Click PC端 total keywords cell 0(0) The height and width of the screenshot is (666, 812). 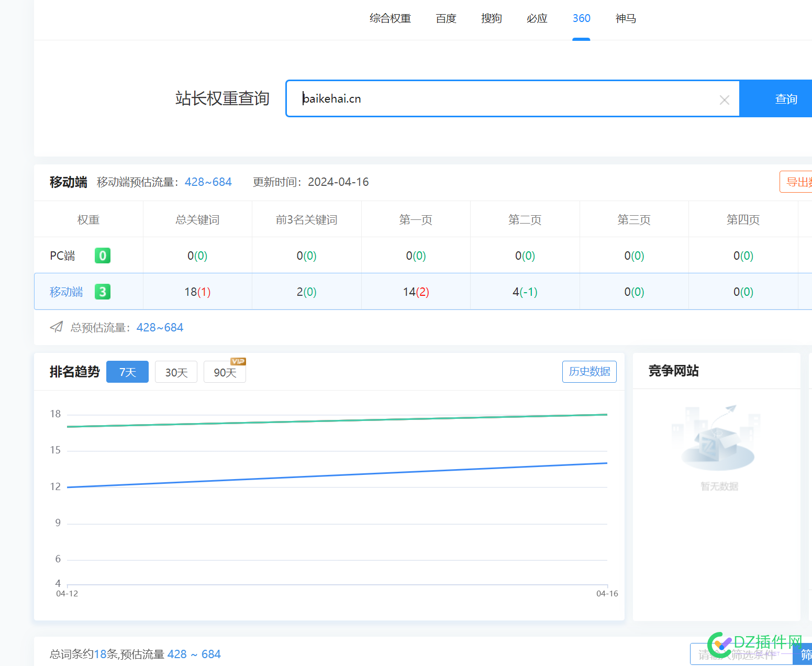(197, 256)
